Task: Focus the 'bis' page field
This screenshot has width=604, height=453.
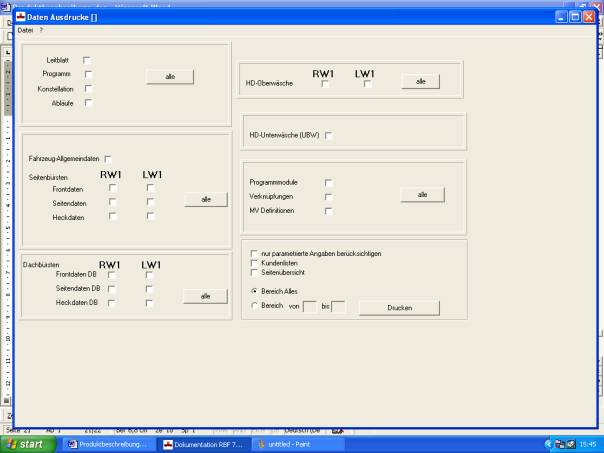Action: pyautogui.click(x=338, y=307)
